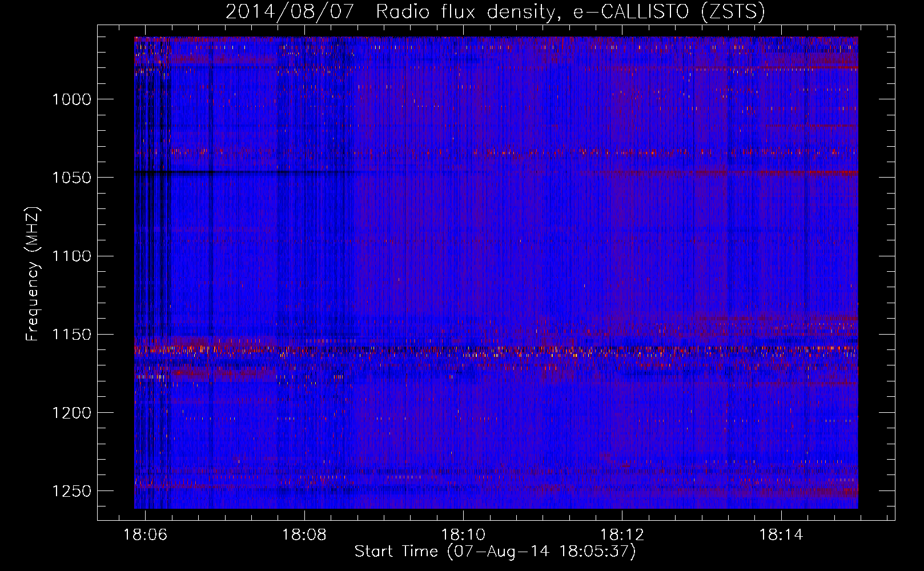Select the '1200' frequency tick label
Image resolution: width=924 pixels, height=571 pixels.
71,413
